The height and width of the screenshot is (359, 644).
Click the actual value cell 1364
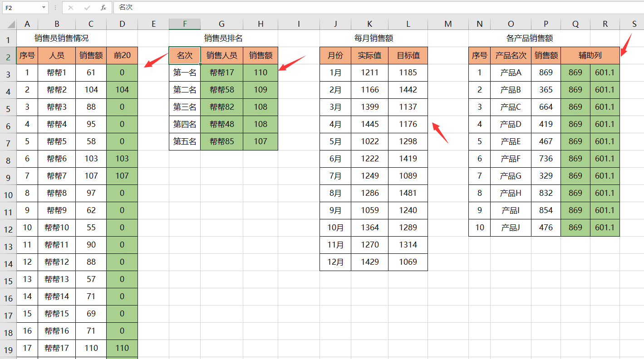[x=370, y=228]
